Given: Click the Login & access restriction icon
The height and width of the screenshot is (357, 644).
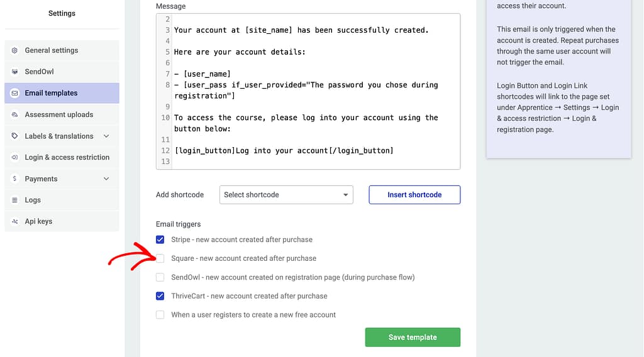Looking at the screenshot, I should (14, 157).
